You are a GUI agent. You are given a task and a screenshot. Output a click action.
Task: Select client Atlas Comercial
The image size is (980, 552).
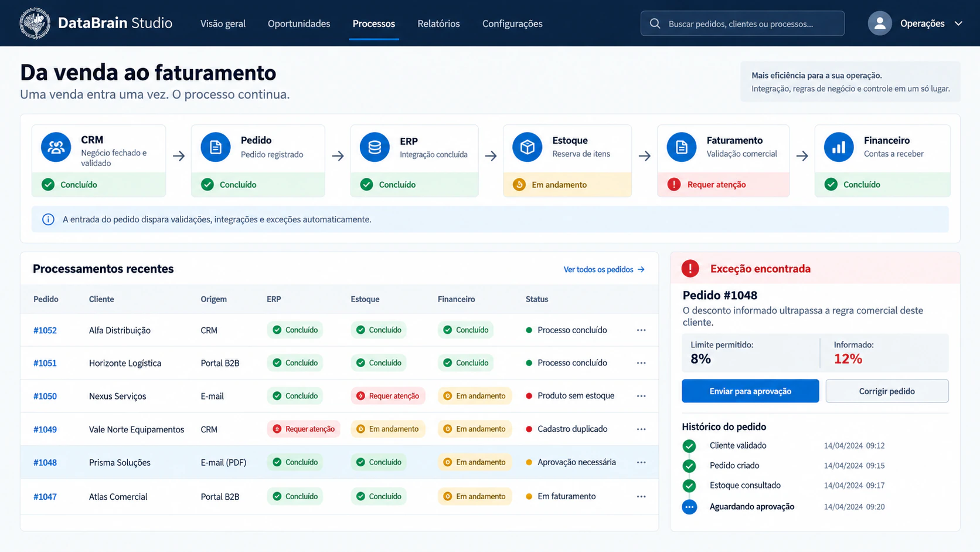118,496
